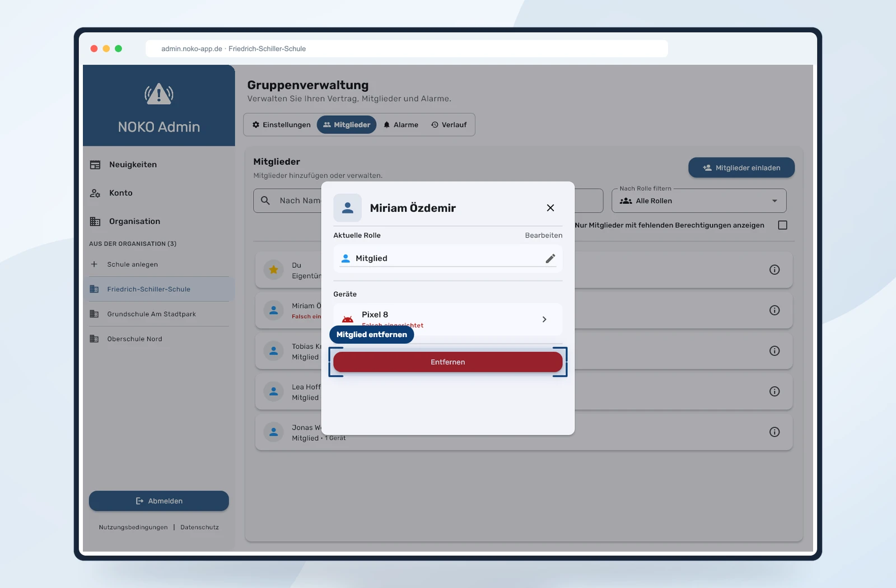The image size is (896, 588).
Task: Open Konto via the account gear icon
Action: click(95, 193)
